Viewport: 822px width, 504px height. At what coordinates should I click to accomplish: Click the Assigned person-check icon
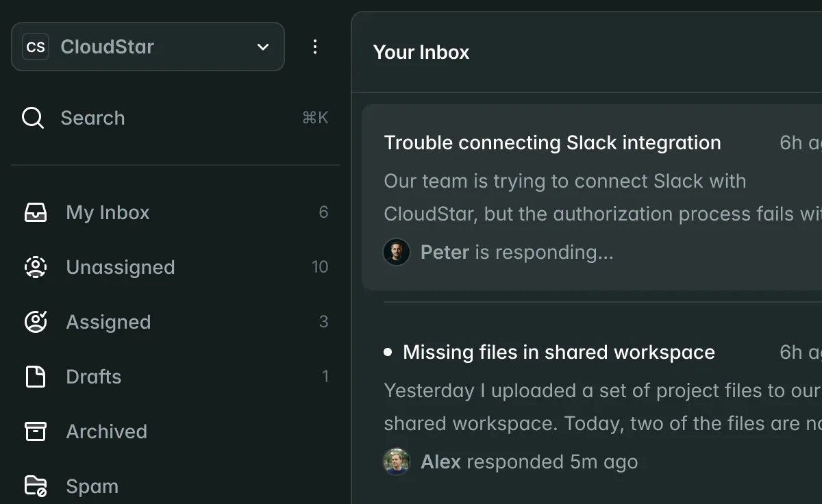pos(35,322)
